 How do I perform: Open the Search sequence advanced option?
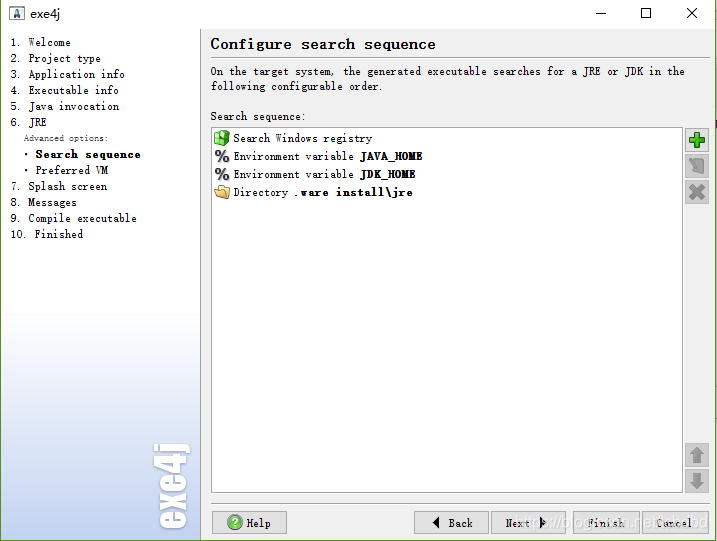(x=88, y=155)
